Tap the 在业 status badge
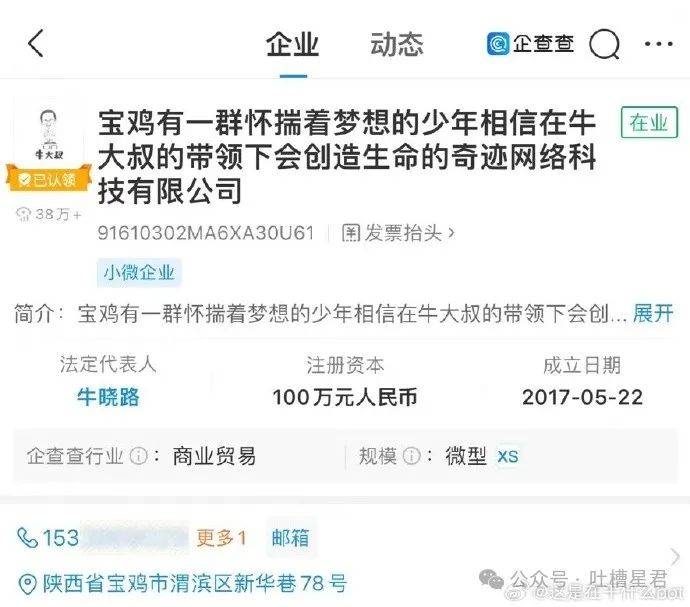The image size is (690, 607). (649, 122)
